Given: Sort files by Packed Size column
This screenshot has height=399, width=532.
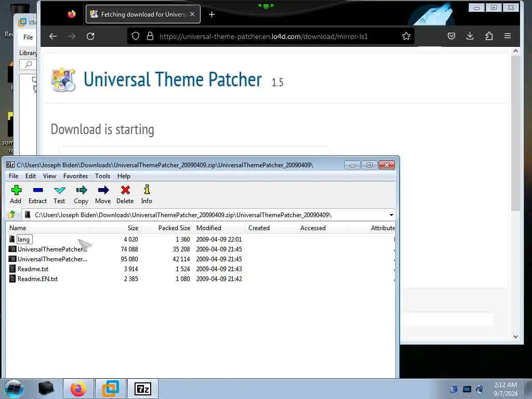Looking at the screenshot, I should (167, 228).
